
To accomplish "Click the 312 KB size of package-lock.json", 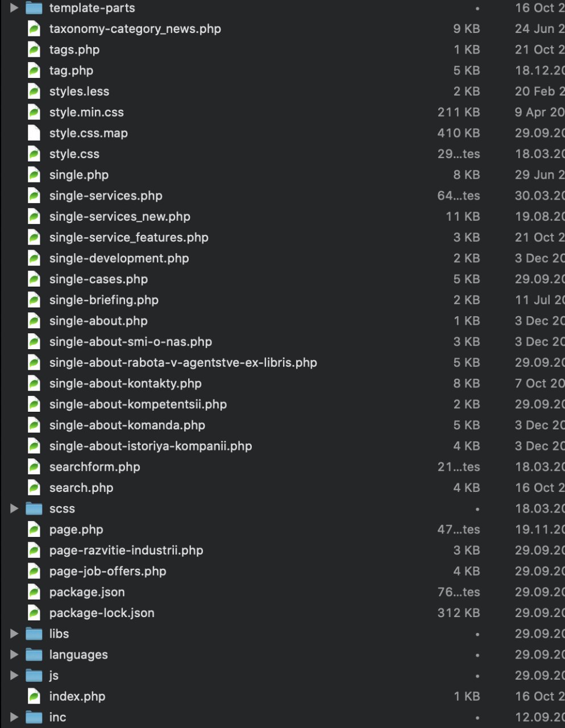I will tap(459, 613).
